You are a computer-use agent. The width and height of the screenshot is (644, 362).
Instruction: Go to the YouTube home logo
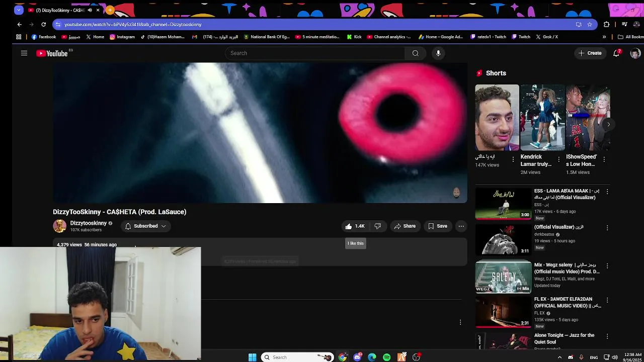(52, 53)
